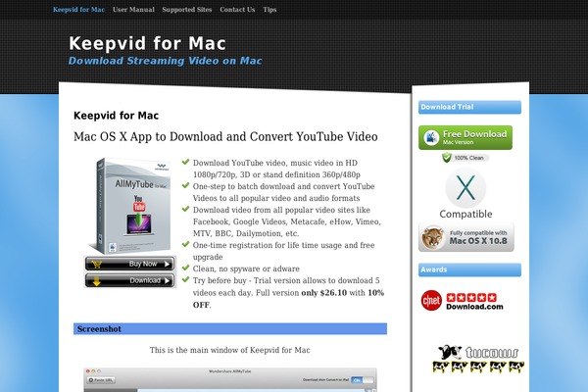Click the yellow down arrow icon on Download

(x=97, y=281)
